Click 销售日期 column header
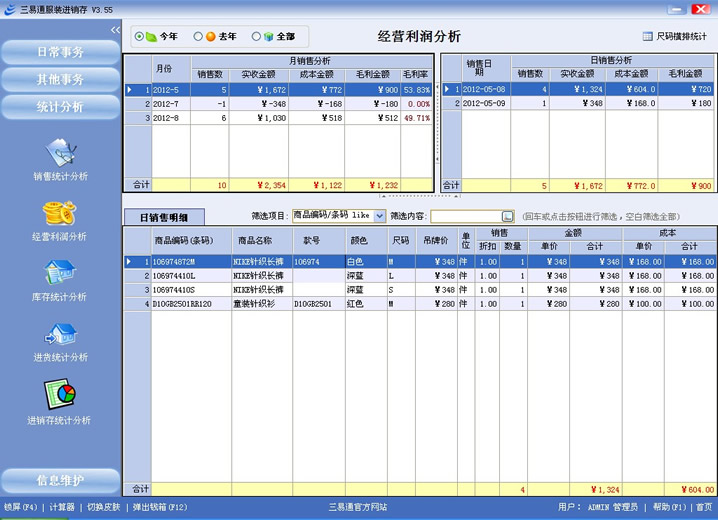The image size is (718, 520). 485,68
